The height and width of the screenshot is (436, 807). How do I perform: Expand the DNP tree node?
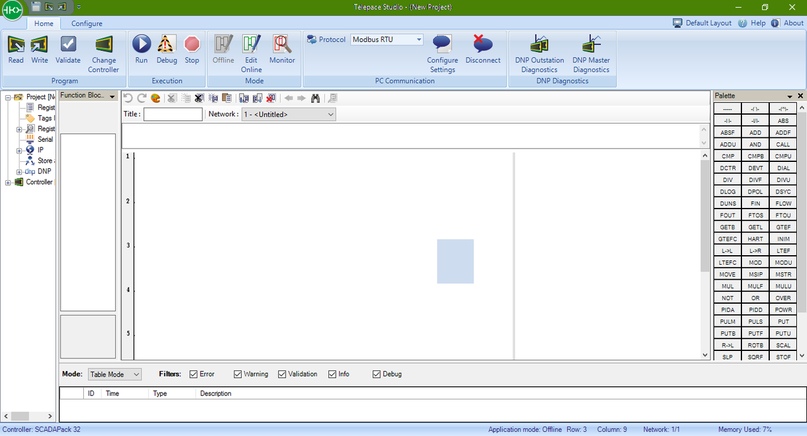[19, 172]
